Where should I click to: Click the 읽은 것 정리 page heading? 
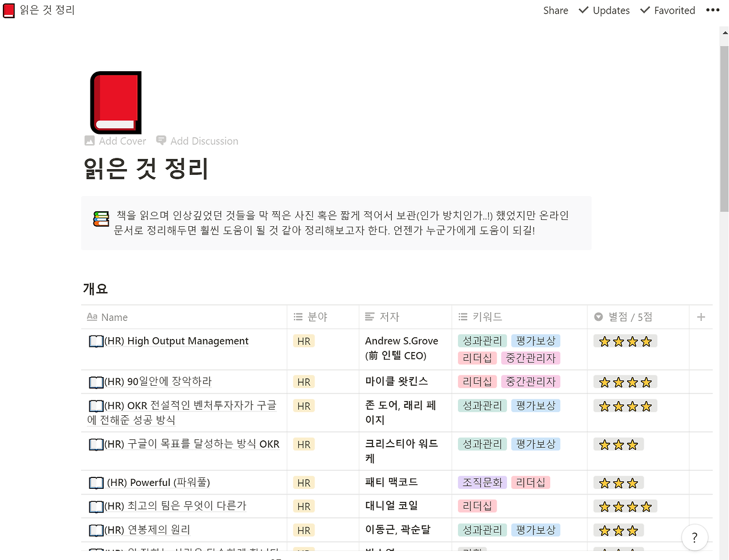pos(146,169)
